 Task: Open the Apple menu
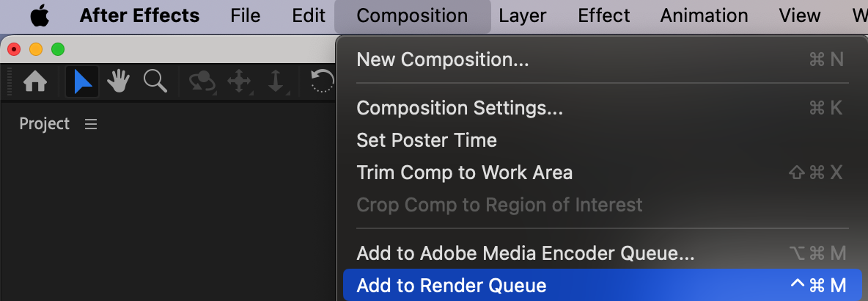pos(39,15)
